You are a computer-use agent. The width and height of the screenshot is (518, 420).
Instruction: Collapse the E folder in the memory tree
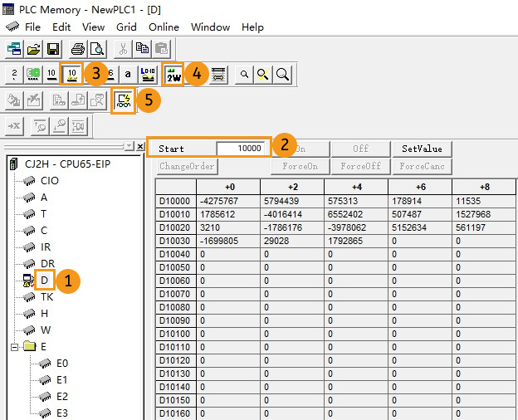tap(14, 346)
